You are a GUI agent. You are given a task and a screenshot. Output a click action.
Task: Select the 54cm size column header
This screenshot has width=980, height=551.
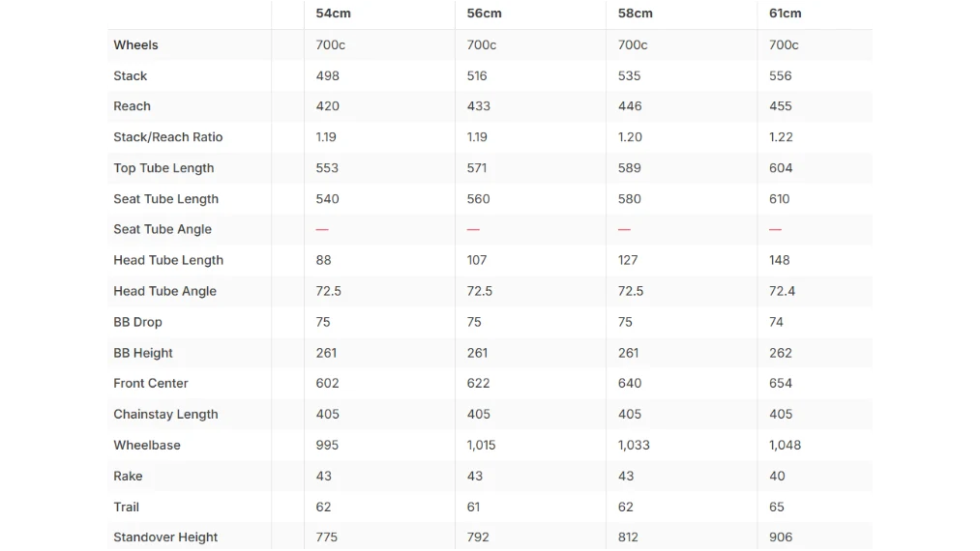click(333, 14)
